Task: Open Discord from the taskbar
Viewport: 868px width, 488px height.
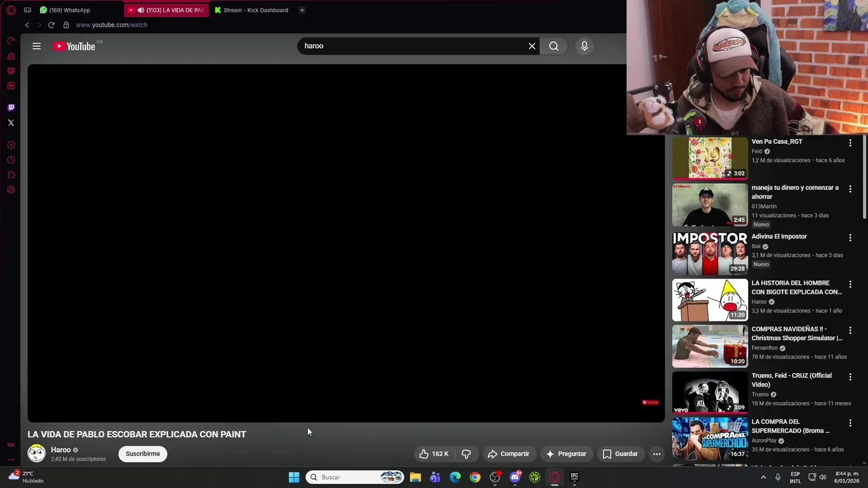Action: click(515, 477)
